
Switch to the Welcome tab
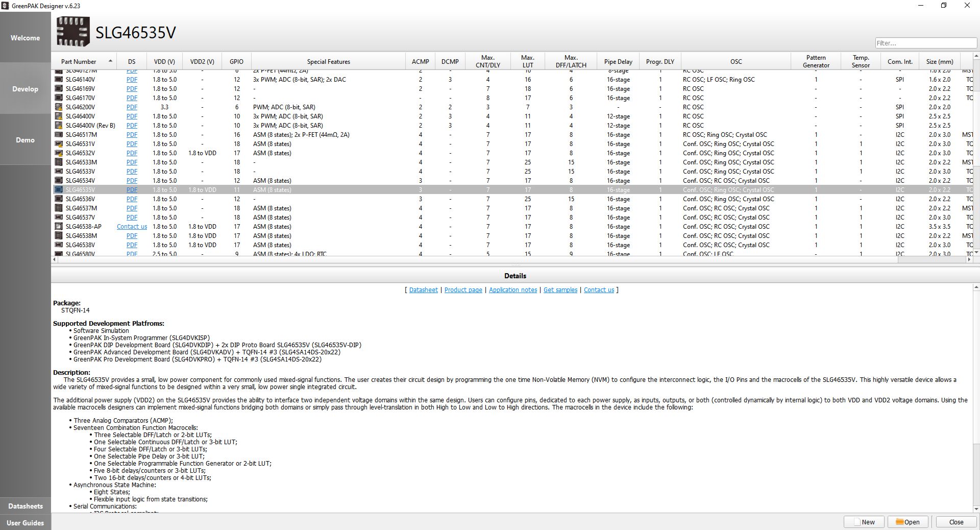[25, 38]
